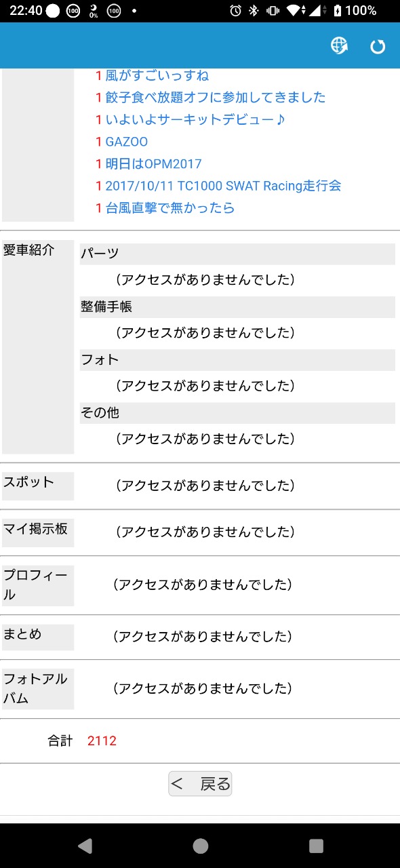Viewport: 400px width, 868px height.
Task: Tap the Bluetooth status bar icon
Action: 254,10
